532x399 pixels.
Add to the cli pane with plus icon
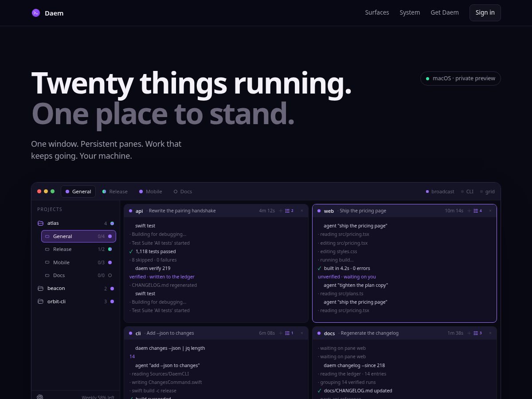281,333
